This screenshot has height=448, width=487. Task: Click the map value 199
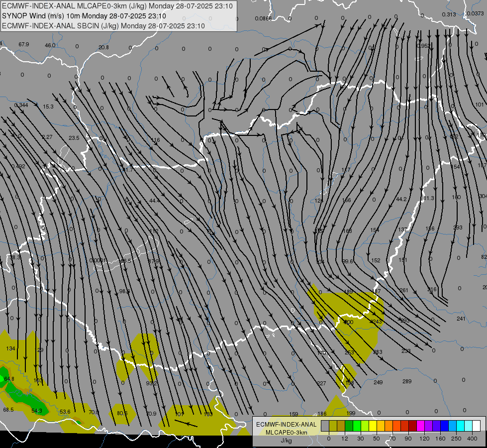(351, 413)
